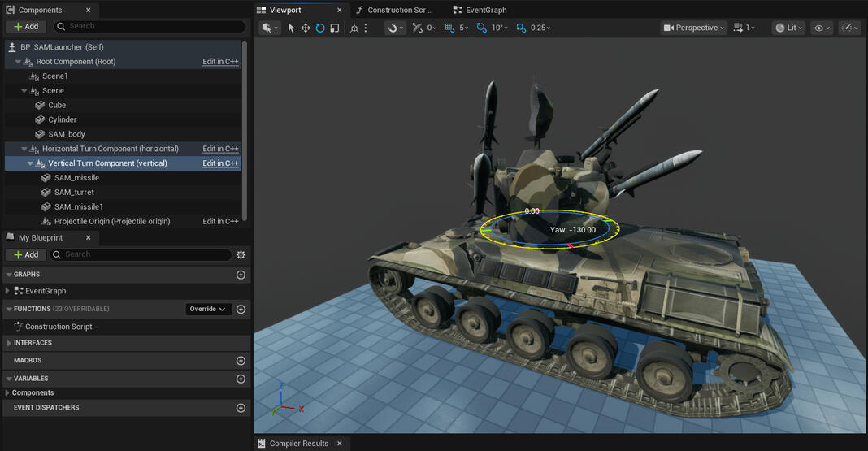Image resolution: width=868 pixels, height=451 pixels.
Task: Open the Construction Script tab
Action: [x=398, y=10]
